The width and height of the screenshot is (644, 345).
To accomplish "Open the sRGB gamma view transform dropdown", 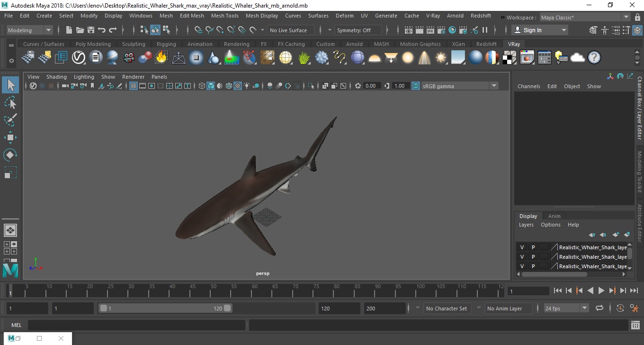I will pyautogui.click(x=459, y=86).
